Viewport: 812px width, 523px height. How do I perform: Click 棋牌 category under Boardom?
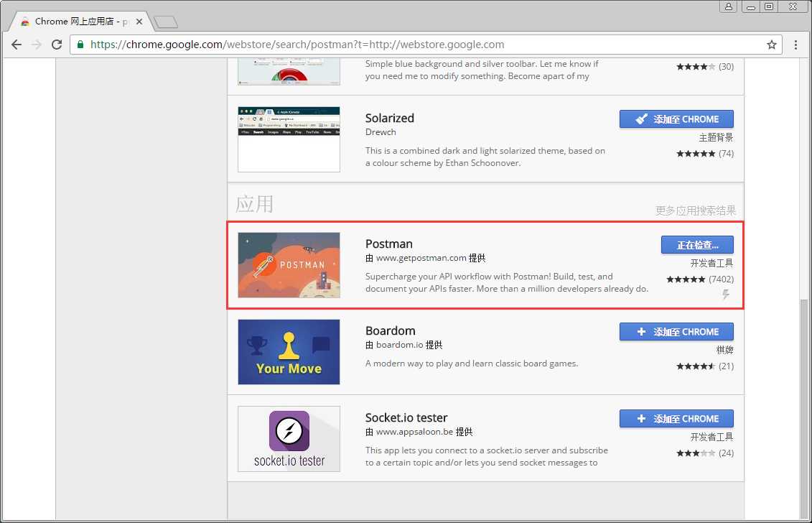click(724, 350)
